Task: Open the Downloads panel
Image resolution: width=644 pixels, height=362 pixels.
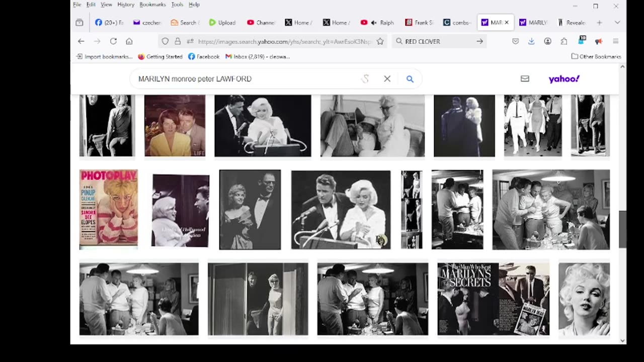Action: pos(531,41)
